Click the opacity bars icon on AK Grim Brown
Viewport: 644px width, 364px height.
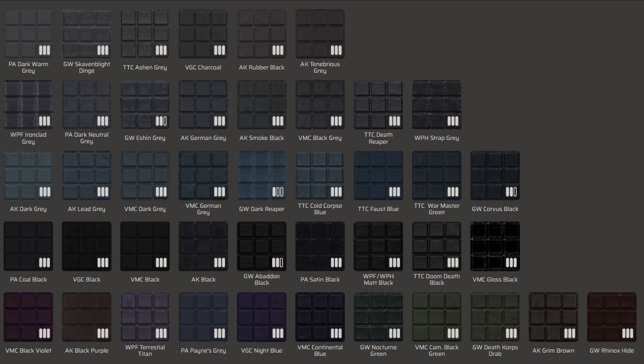tap(569, 333)
